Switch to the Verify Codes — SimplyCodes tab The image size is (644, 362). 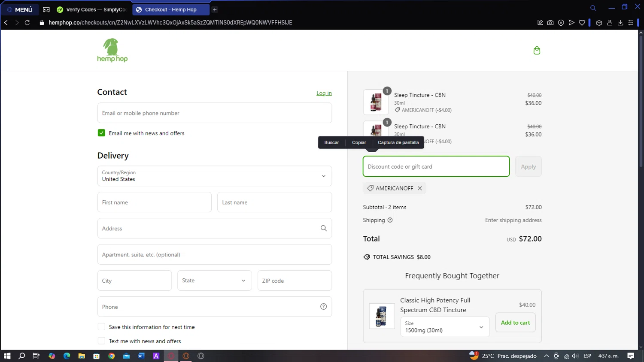click(92, 9)
